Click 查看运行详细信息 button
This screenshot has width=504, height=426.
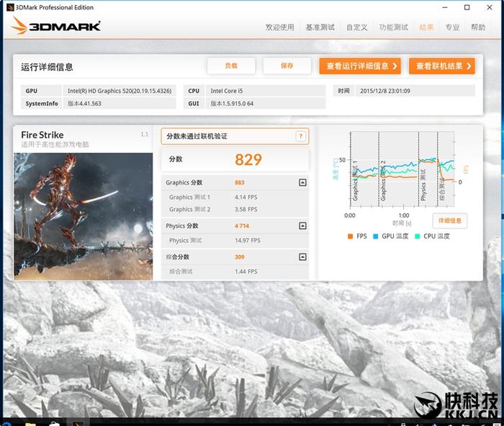click(x=360, y=66)
